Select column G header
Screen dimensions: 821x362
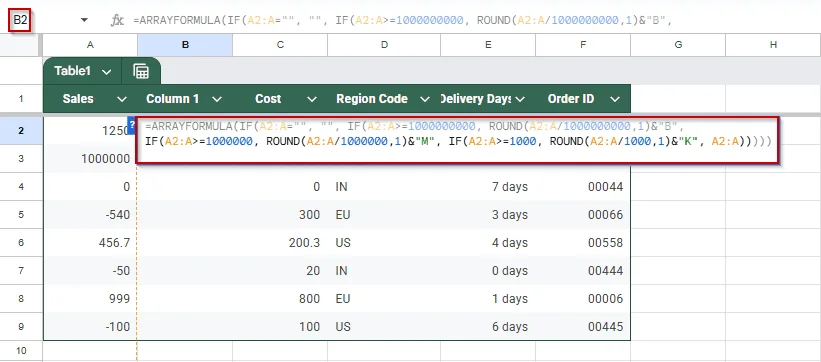[678, 45]
